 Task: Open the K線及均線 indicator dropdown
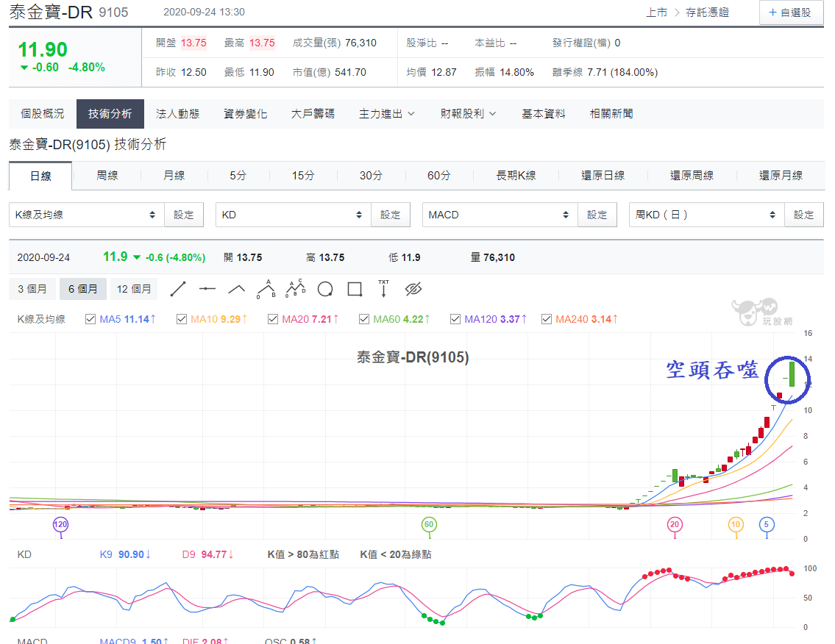[87, 215]
